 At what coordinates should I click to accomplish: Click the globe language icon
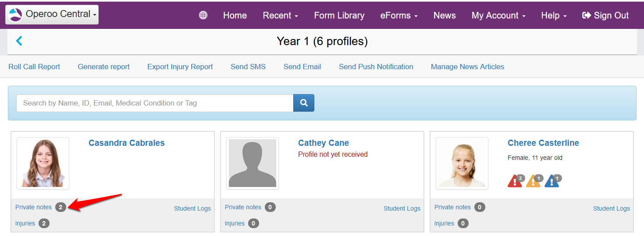[203, 15]
